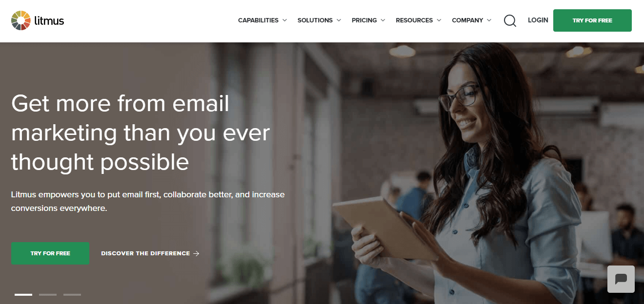Click the Litmus color wheel logo
The width and height of the screenshot is (644, 304).
pyautogui.click(x=21, y=20)
